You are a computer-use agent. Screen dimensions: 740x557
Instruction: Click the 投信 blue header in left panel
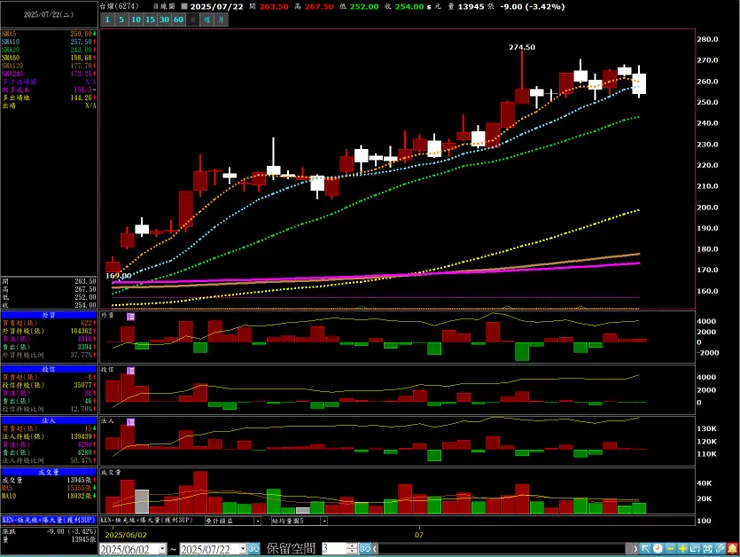(x=49, y=369)
